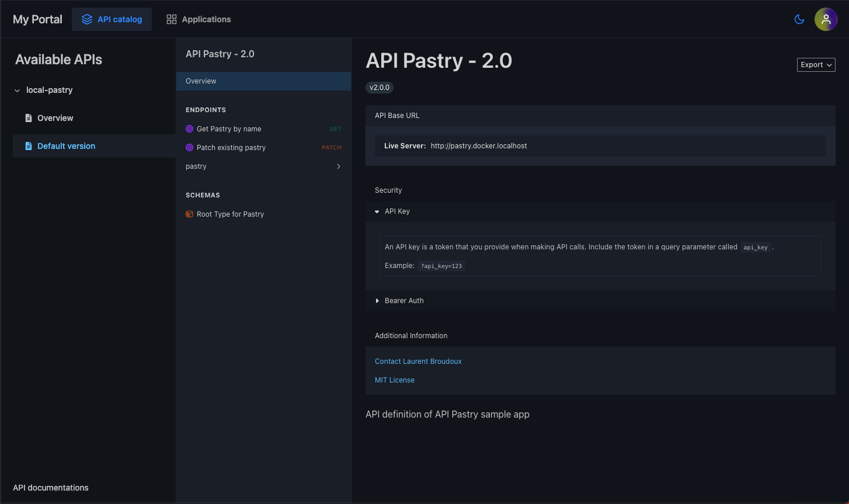Click the user avatar icon
Image resolution: width=849 pixels, height=504 pixels.
click(826, 19)
